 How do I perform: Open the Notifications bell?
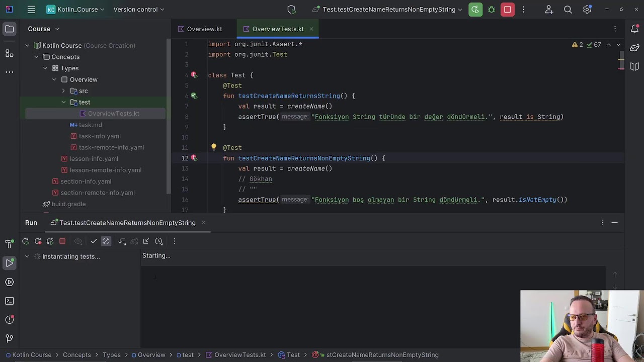click(634, 29)
